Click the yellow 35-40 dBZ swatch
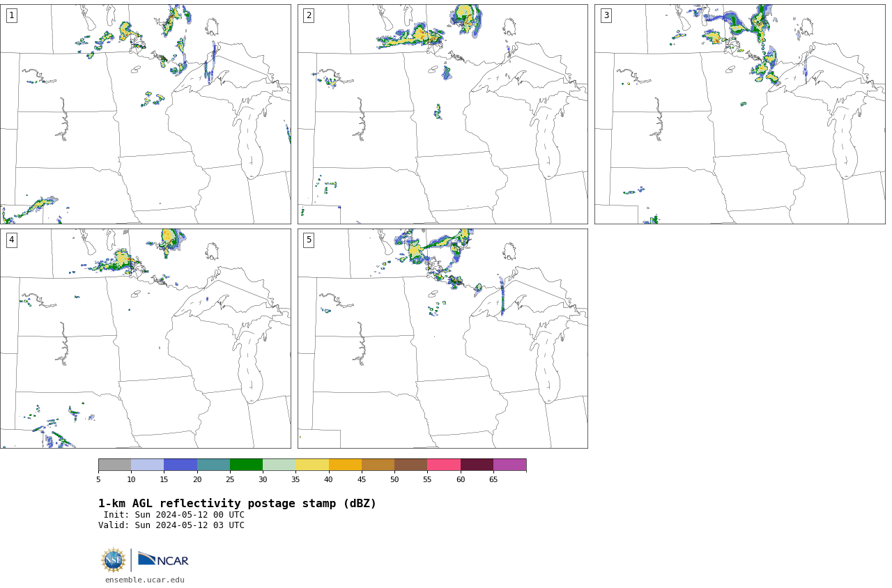This screenshot has width=892, height=588. click(x=312, y=465)
